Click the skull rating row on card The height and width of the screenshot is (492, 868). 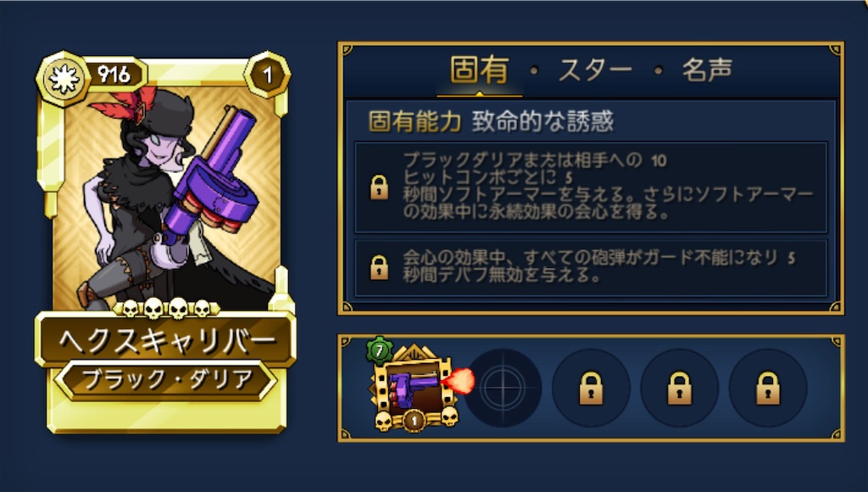pyautogui.click(x=167, y=308)
